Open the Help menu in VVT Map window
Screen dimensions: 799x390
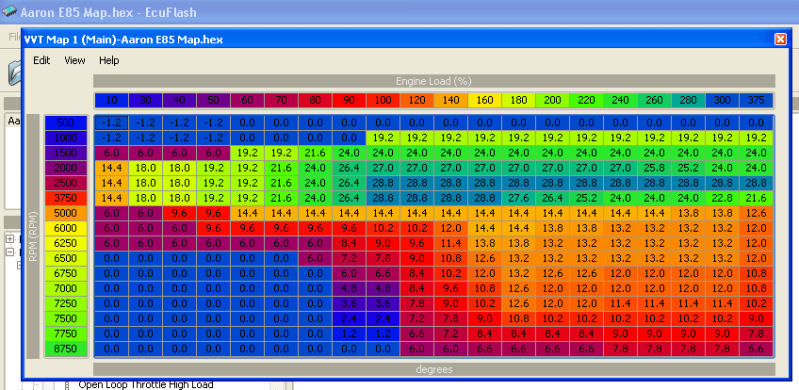click(109, 60)
